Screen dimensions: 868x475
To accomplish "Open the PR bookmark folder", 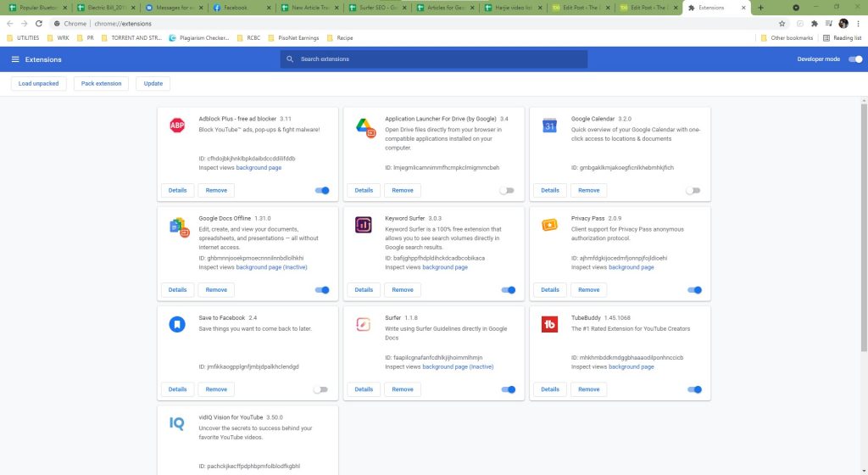I will click(x=86, y=38).
